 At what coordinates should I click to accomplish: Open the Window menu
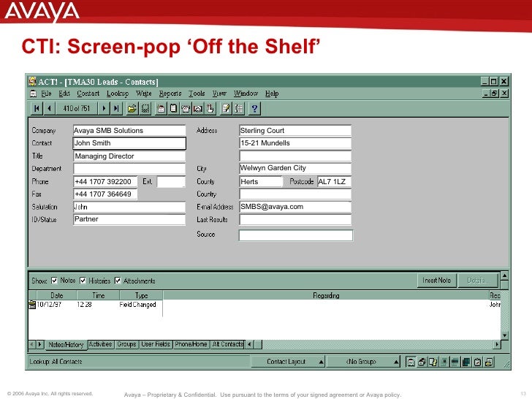tap(246, 94)
